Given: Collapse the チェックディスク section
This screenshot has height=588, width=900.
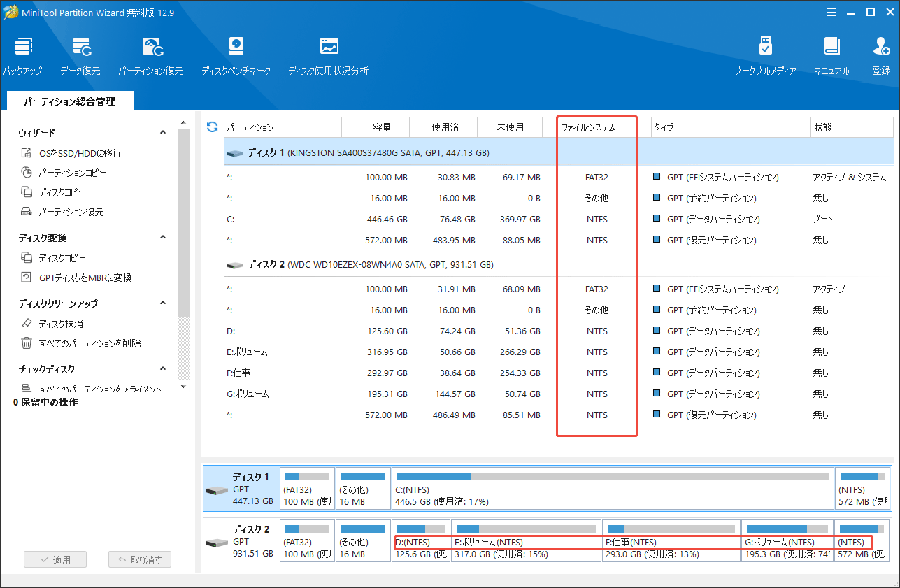Looking at the screenshot, I should click(163, 369).
